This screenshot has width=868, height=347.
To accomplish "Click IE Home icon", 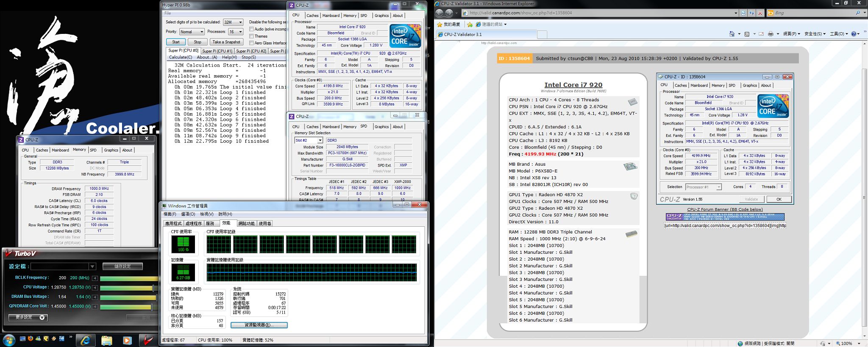I will (732, 34).
